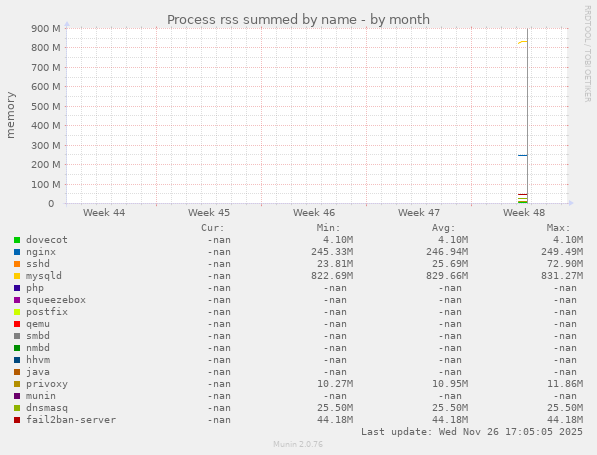
Task: Click the 'Munin 2.0.76' footer text
Action: pyautogui.click(x=298, y=444)
